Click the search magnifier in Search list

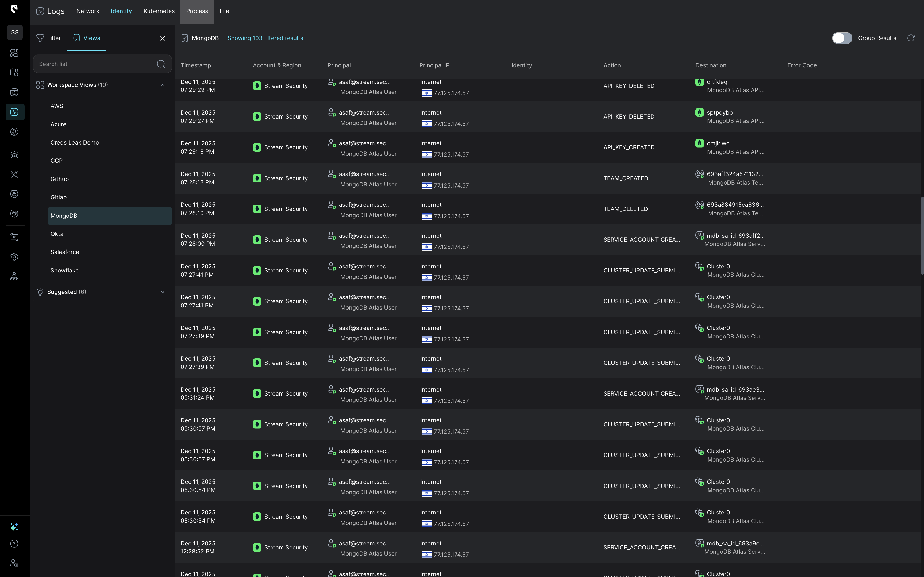(161, 64)
